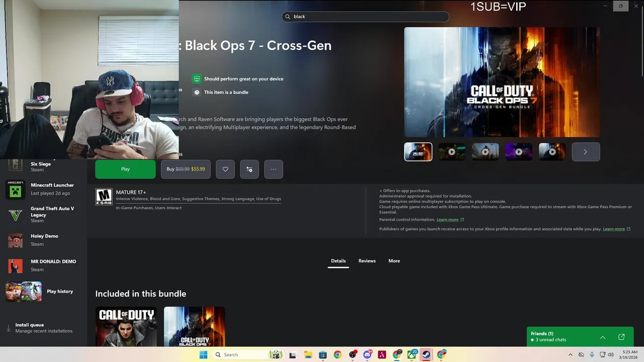Open the manage game options icon button
This screenshot has width=644, height=362.
[x=250, y=169]
